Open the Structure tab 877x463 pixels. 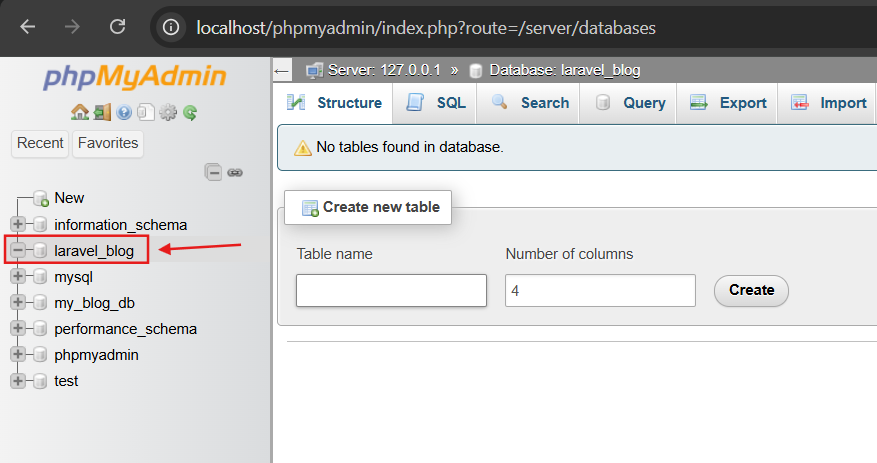coord(334,103)
